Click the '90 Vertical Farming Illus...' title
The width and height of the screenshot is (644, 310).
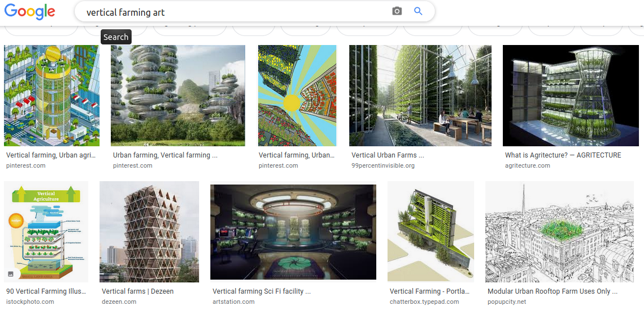46,291
